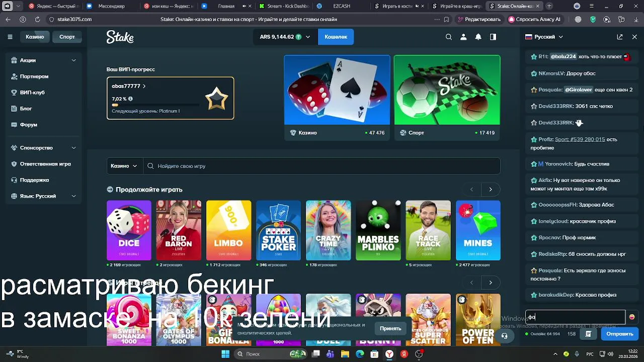Click the Кошелек button

pyautogui.click(x=336, y=37)
